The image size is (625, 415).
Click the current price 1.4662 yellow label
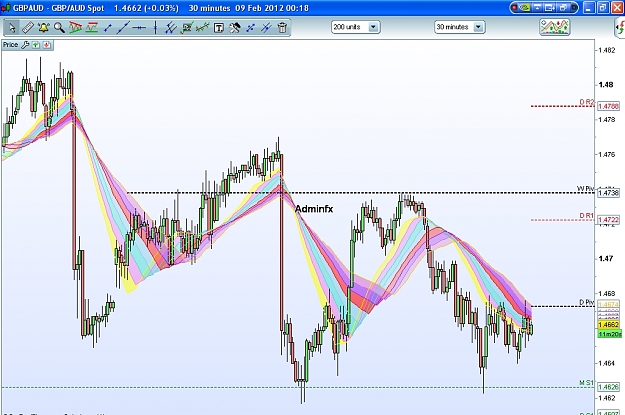click(609, 325)
